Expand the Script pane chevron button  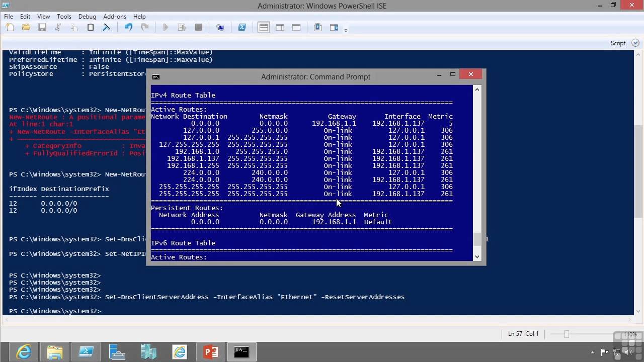[636, 43]
